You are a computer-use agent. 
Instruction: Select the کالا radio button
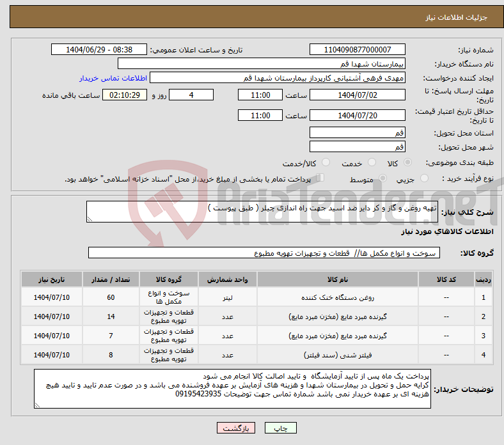[x=408, y=163]
